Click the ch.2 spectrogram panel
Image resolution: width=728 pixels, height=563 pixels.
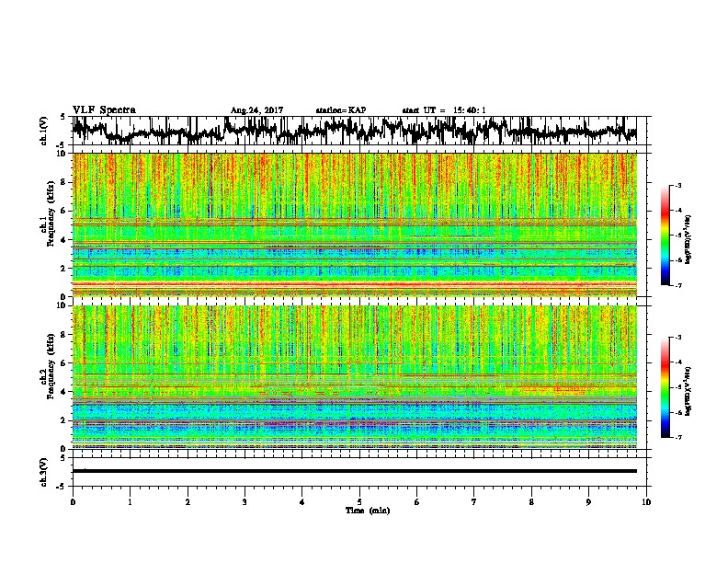[x=354, y=377]
